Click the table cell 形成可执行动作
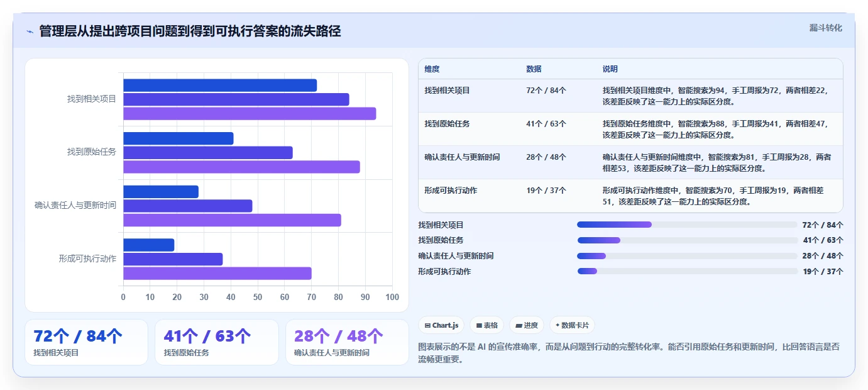This screenshot has height=390, width=868. click(x=451, y=190)
